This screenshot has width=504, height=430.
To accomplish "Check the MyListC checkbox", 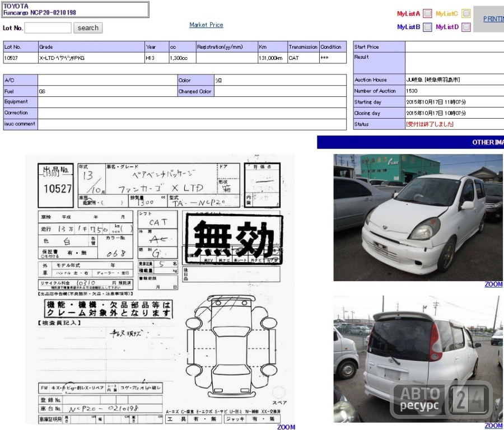I will (466, 13).
